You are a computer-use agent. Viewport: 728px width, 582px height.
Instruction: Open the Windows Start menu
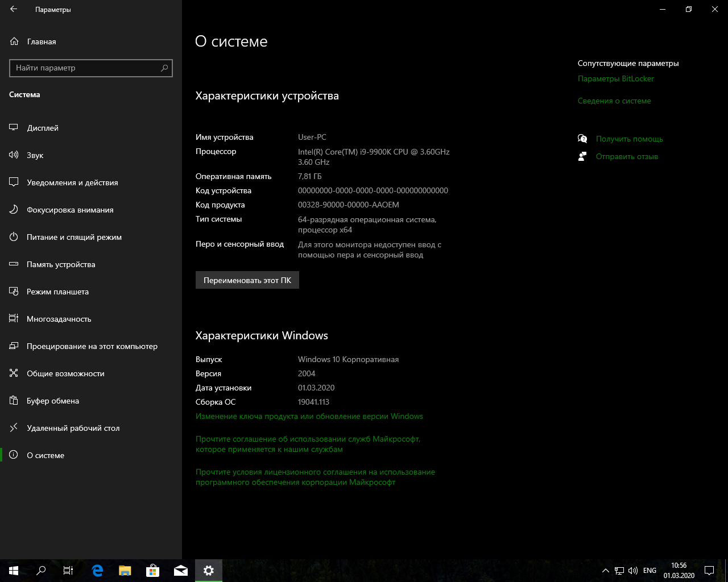[x=14, y=571]
